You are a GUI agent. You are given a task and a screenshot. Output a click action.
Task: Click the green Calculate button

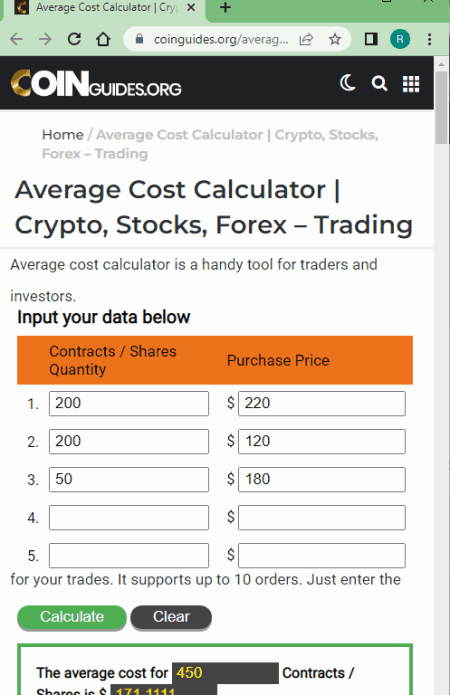pyautogui.click(x=72, y=617)
